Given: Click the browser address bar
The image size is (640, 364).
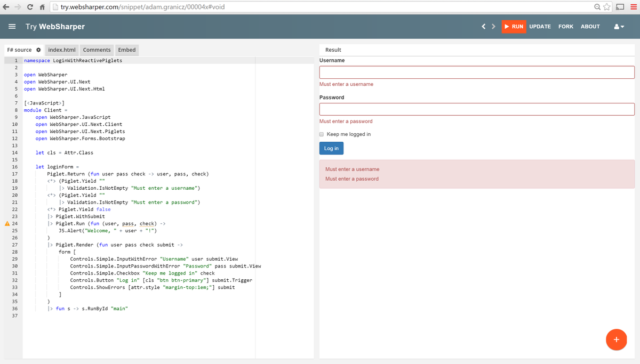Looking at the screenshot, I should 321,6.
